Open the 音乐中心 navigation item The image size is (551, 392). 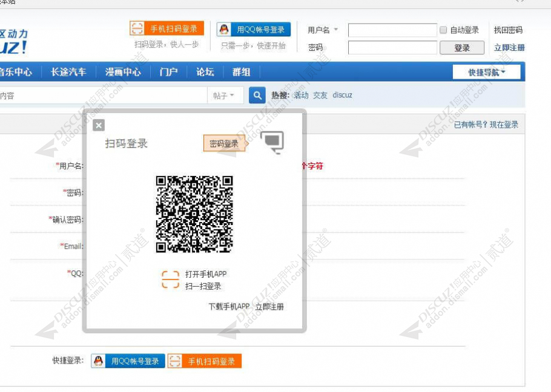point(16,72)
